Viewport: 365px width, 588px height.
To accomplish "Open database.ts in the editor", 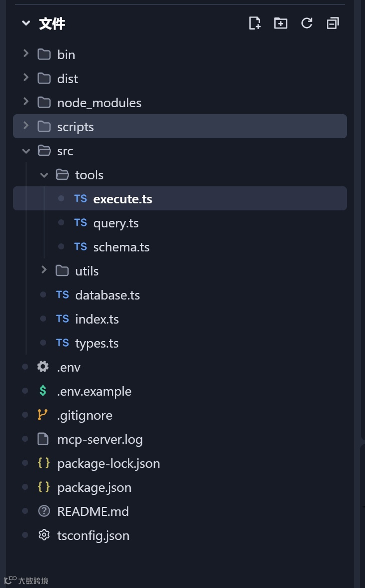I will [x=107, y=295].
